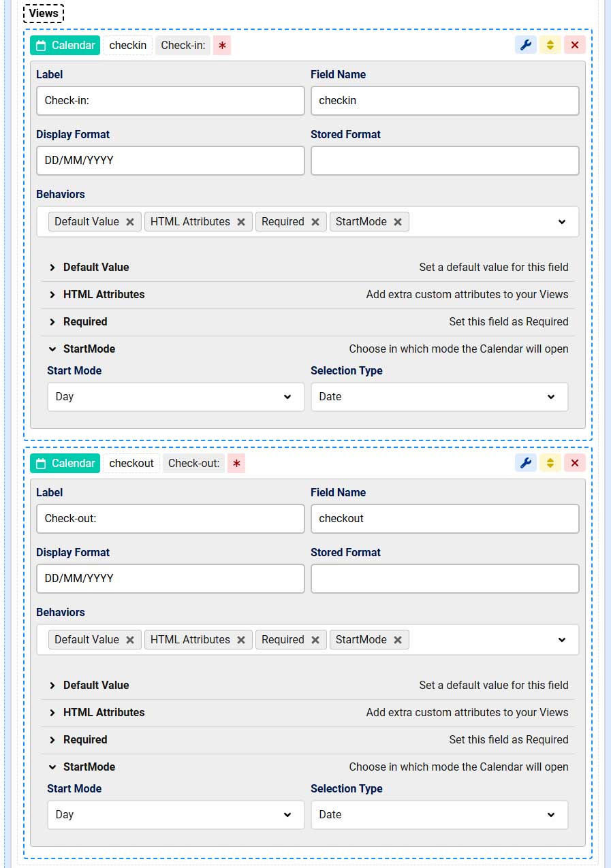
Task: Delete the checkin Calendar field with red X
Action: [x=574, y=46]
